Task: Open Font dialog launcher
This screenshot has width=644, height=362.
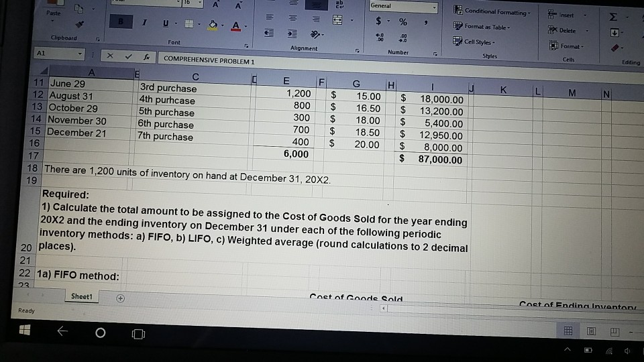Action: (246, 46)
